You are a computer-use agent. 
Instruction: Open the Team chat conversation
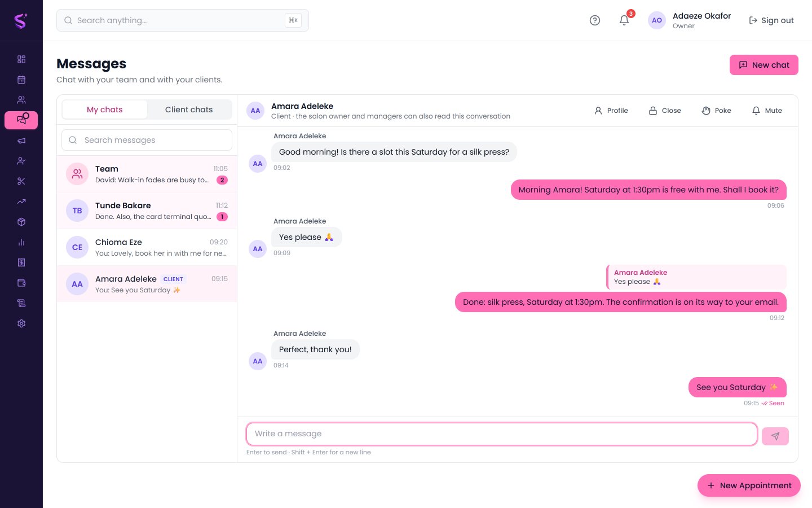[x=147, y=174]
